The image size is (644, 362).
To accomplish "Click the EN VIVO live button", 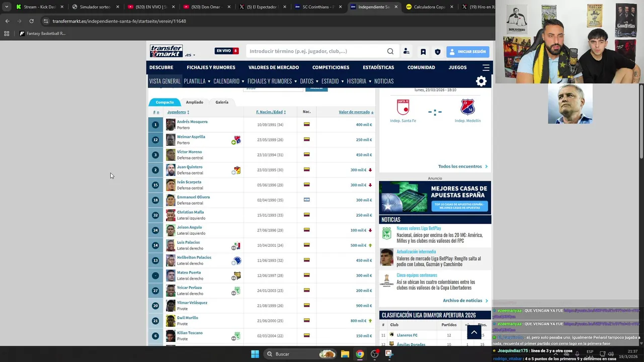I will (226, 51).
